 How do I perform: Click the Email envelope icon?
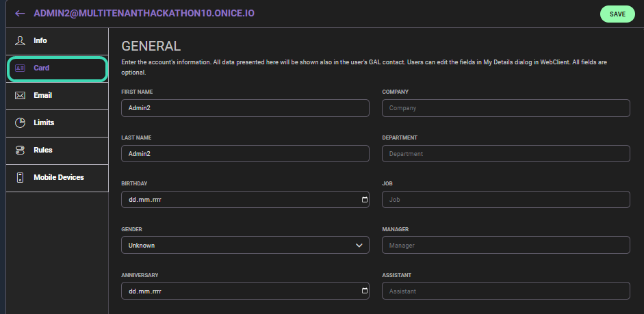click(20, 96)
